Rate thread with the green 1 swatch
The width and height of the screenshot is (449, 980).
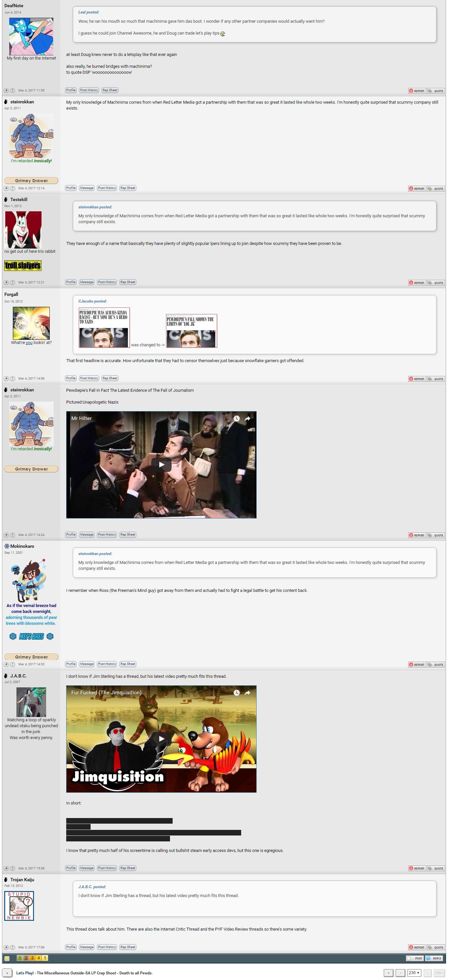pos(19,958)
